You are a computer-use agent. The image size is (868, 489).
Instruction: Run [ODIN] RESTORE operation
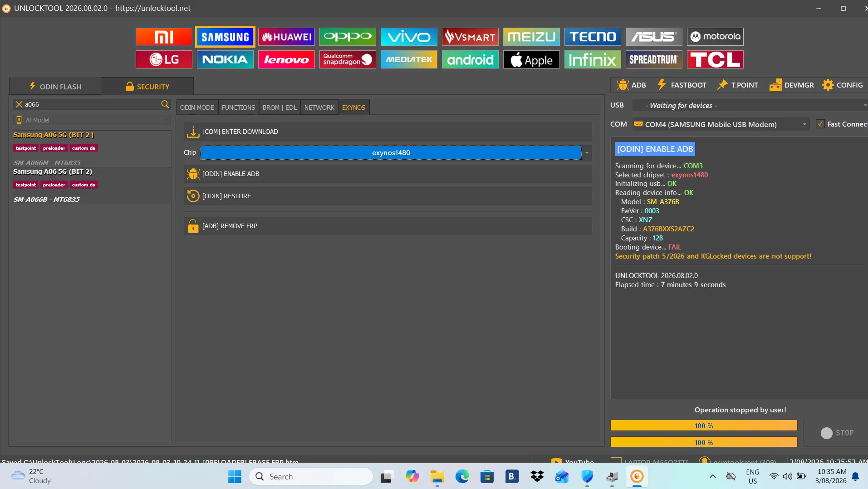387,196
